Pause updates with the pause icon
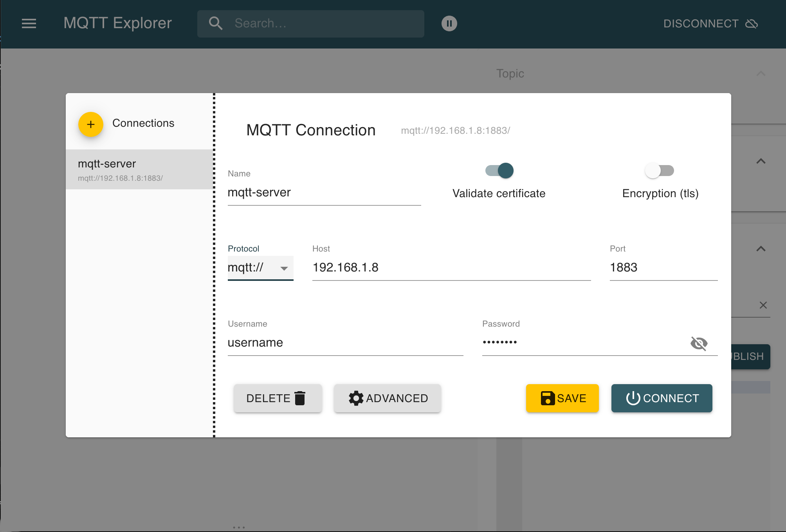 tap(449, 23)
